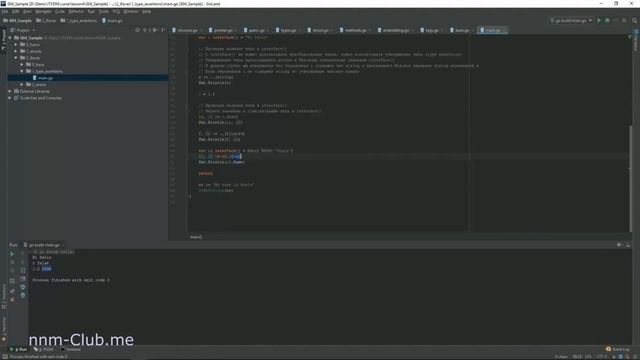
Task: Collapse the 1_type_assertions folder
Action: (x=22, y=71)
